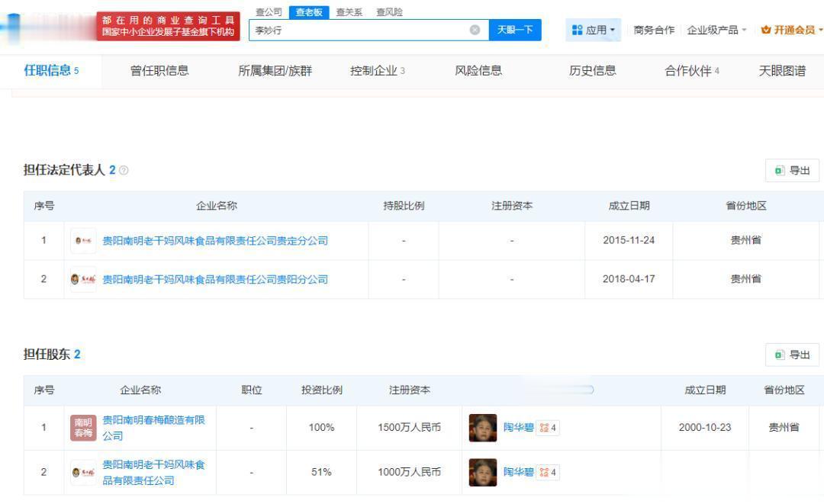The width and height of the screenshot is (824, 504).
Task: Open the 曾任职信息 tab
Action: [159, 70]
